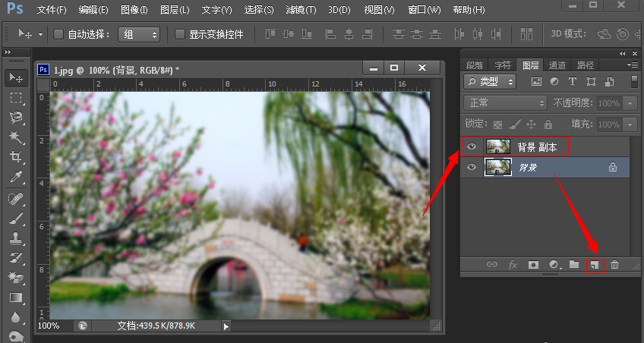Click the 不透明度 percentage field
The width and height of the screenshot is (644, 343).
[609, 102]
